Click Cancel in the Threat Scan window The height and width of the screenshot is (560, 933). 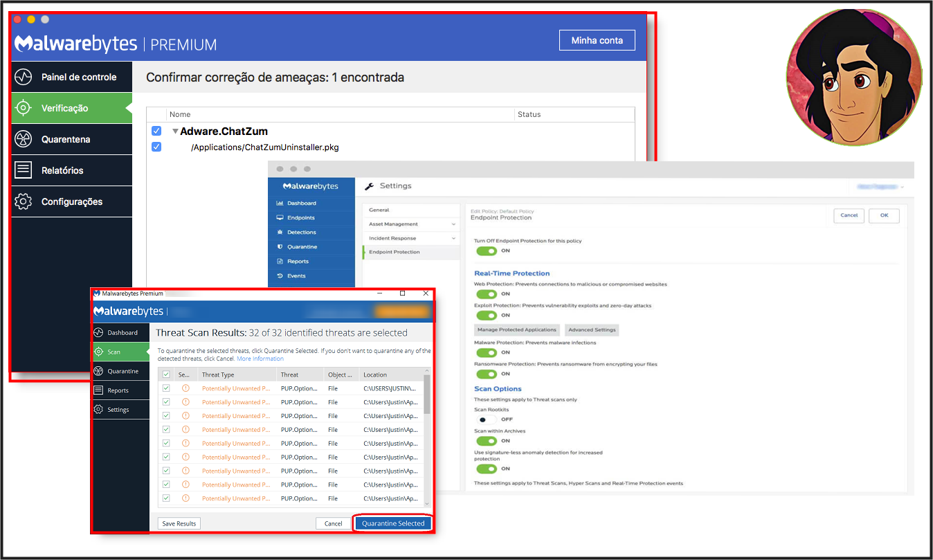pos(333,523)
